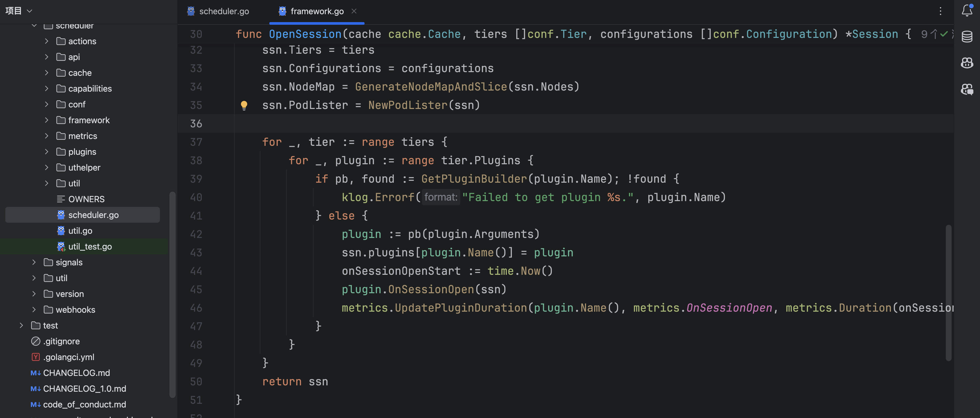Click GenerateNodeMapAndSlice call on line 34
Viewport: 980px width, 418px height.
click(431, 87)
